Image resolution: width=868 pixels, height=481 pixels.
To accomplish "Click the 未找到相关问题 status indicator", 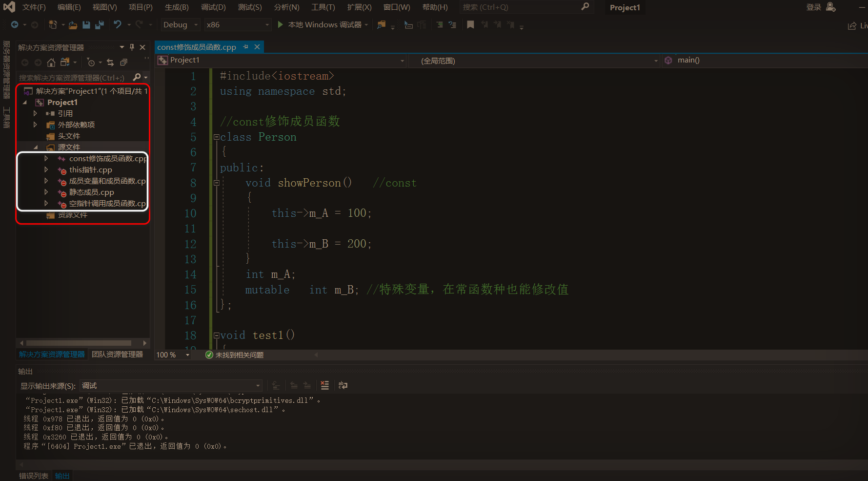I will coord(235,355).
